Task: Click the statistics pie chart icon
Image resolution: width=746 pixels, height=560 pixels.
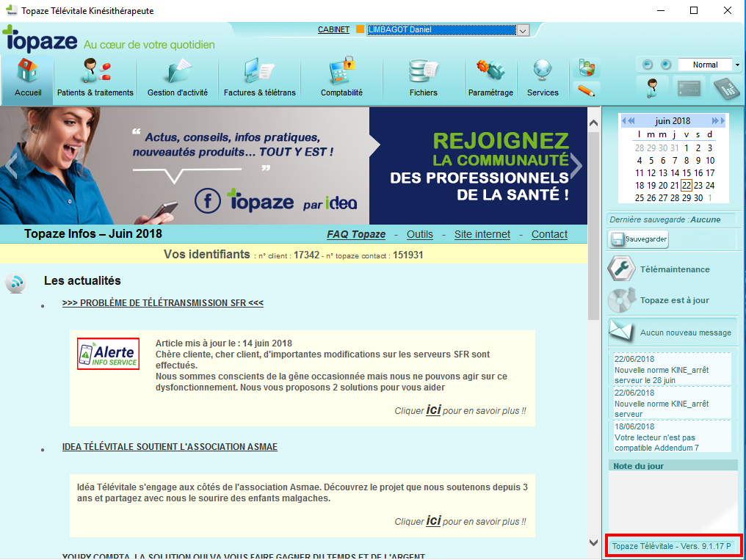Action: click(x=587, y=68)
